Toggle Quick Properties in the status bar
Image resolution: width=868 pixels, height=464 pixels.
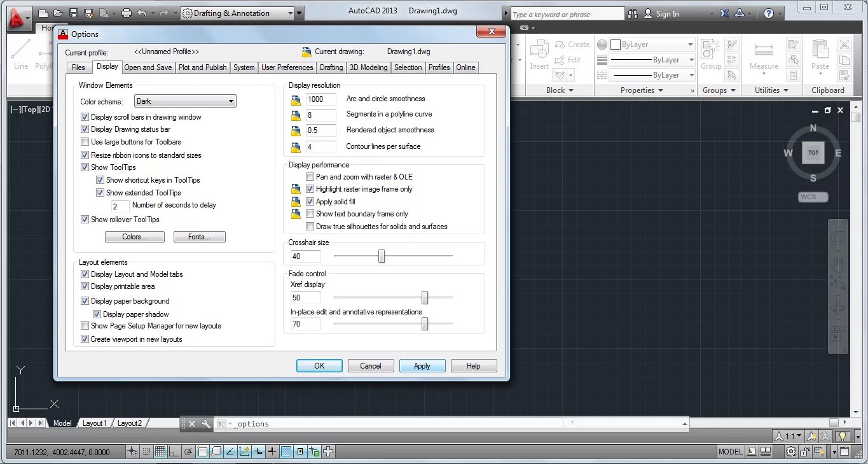pyautogui.click(x=300, y=452)
